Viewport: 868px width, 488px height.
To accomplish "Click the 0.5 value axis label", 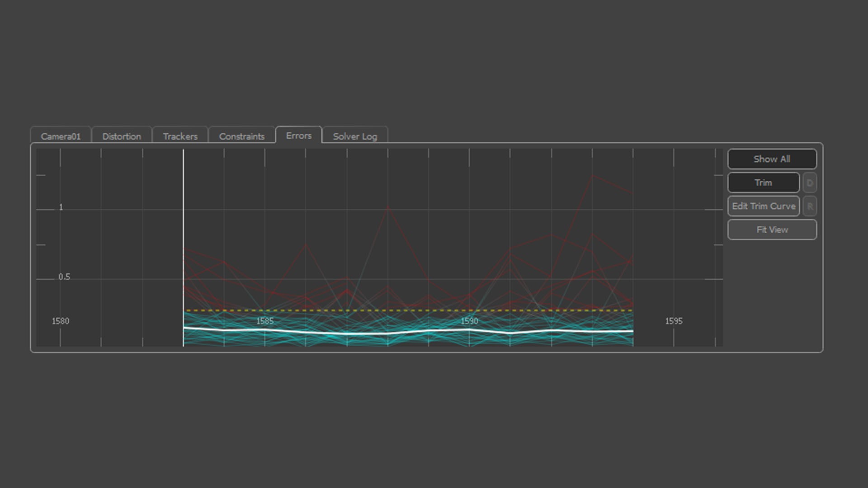I will coord(64,277).
